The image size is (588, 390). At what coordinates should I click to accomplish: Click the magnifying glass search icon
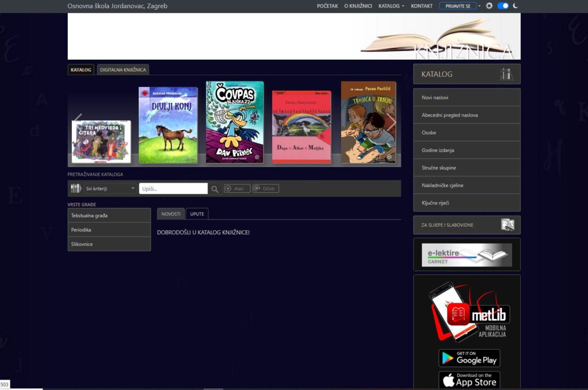[x=215, y=188]
